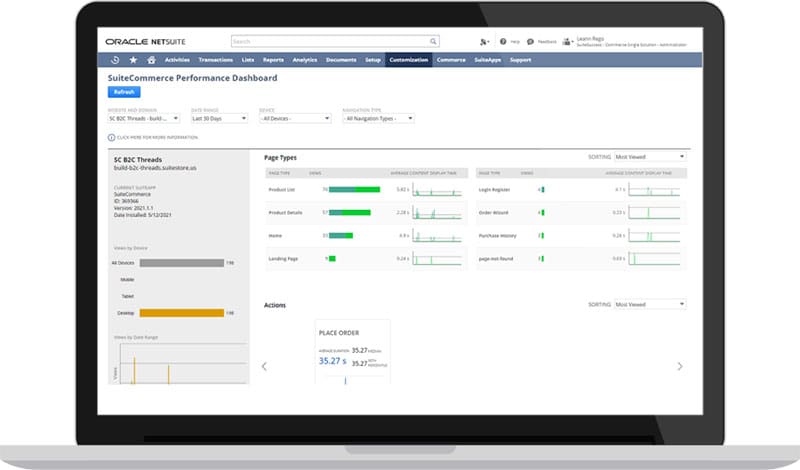
Task: Click the build-b2c-threads.suitestore.us domain text
Action: pyautogui.click(x=155, y=168)
